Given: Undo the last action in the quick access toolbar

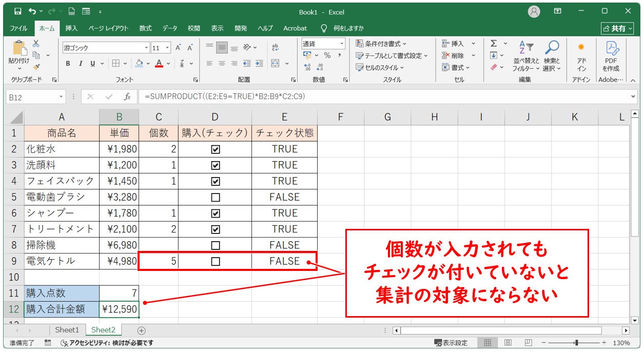Looking at the screenshot, I should tap(33, 11).
